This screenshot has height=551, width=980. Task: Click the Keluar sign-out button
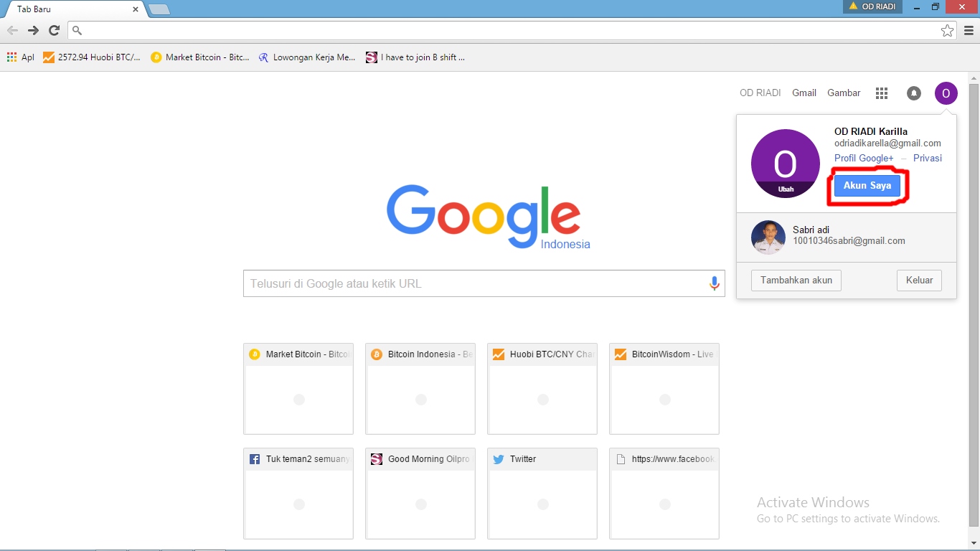point(919,281)
